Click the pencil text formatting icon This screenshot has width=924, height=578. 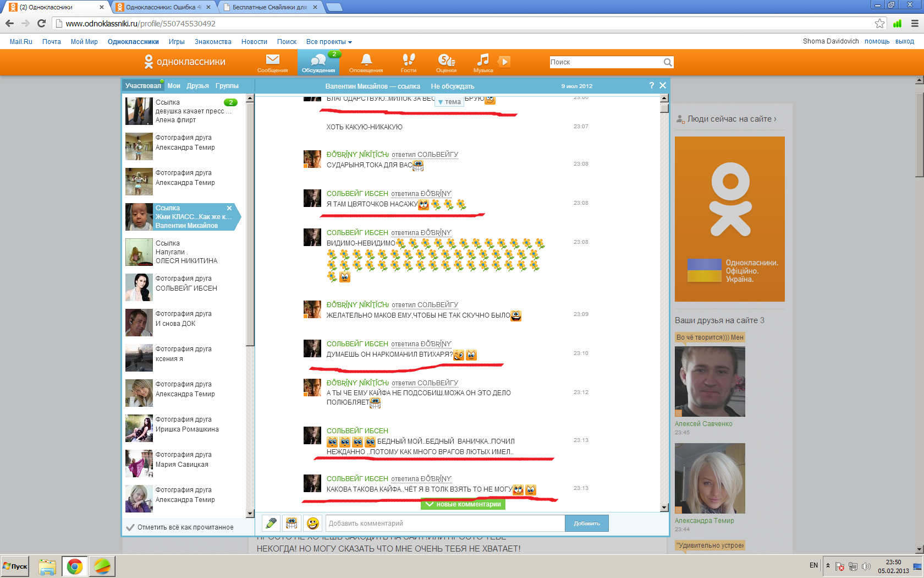pos(271,523)
